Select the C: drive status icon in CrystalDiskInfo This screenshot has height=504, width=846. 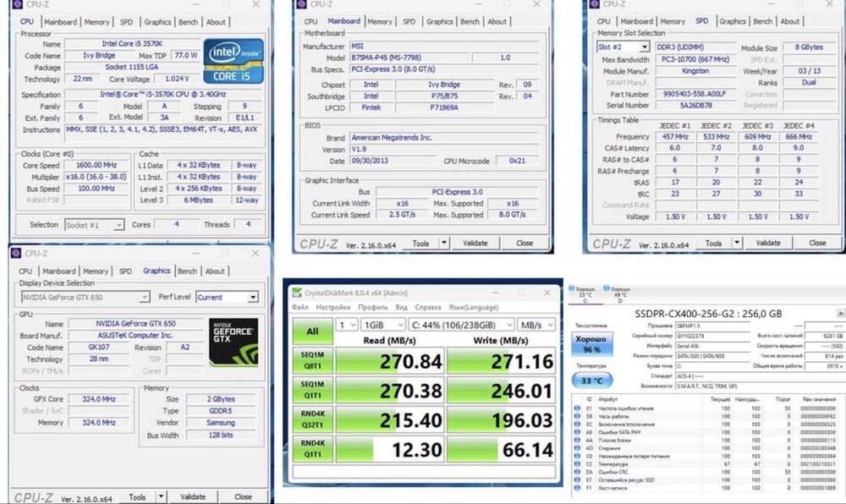[x=572, y=288]
